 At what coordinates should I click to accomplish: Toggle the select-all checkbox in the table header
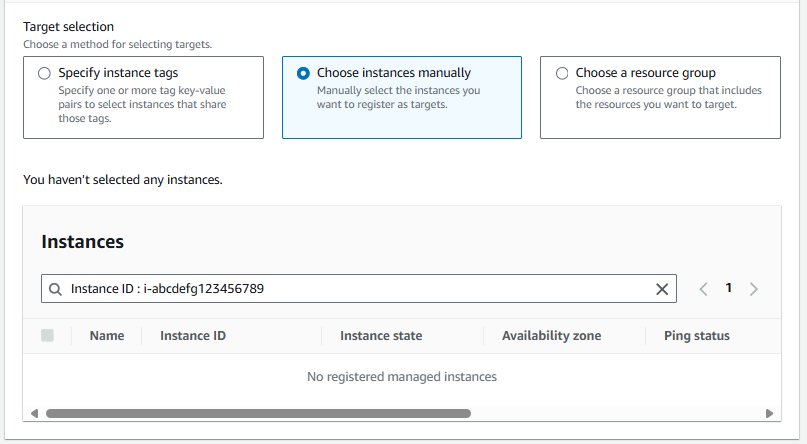coord(47,335)
